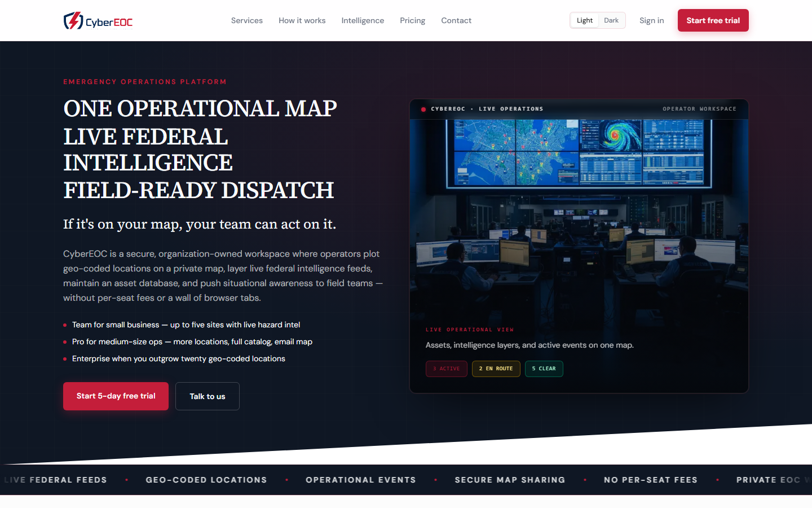Click LIVE FEDERAL FEEDS in the ticker
This screenshot has width=812, height=508.
click(55, 480)
